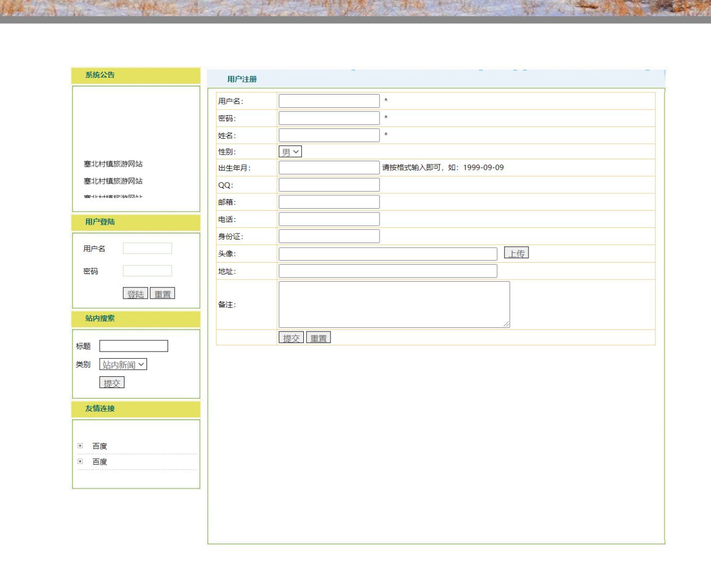
Task: Submit registration with 提交 button below 备注
Action: coord(291,338)
